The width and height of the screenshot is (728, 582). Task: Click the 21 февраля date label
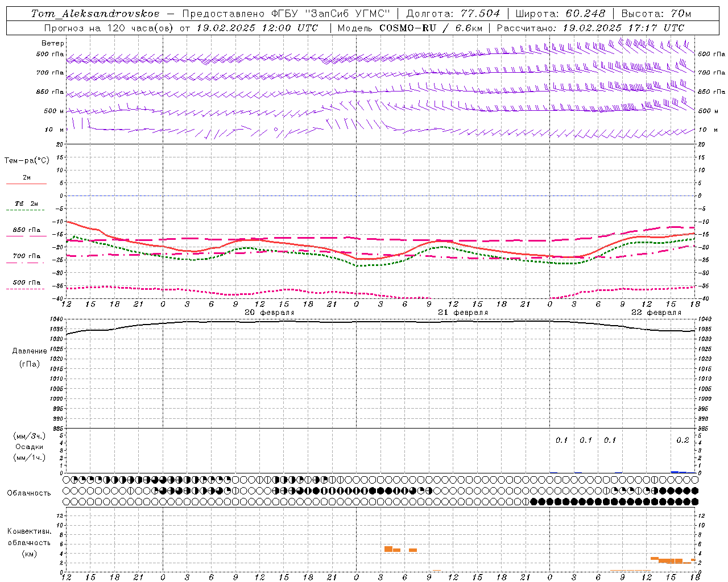(x=463, y=313)
